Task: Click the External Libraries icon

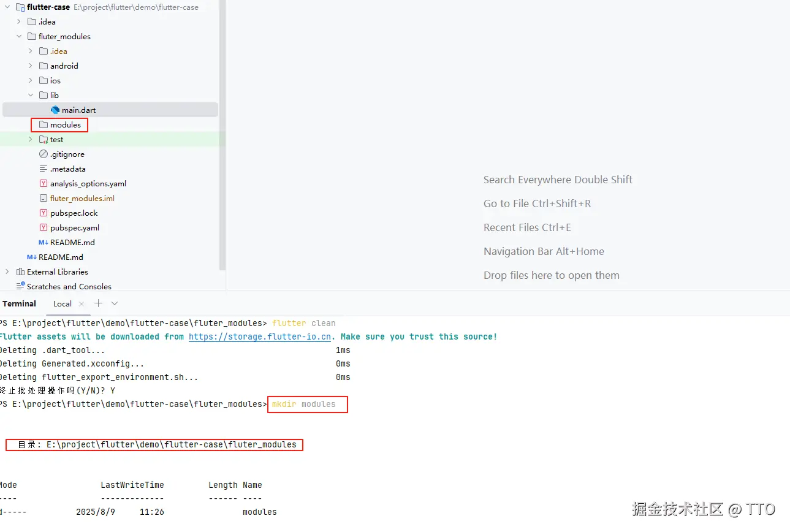Action: point(20,272)
